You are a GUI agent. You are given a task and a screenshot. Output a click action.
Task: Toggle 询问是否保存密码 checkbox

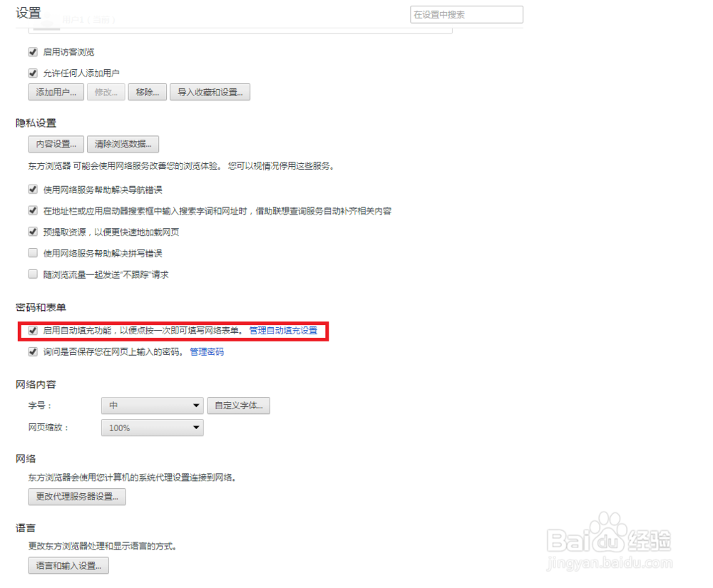click(33, 351)
